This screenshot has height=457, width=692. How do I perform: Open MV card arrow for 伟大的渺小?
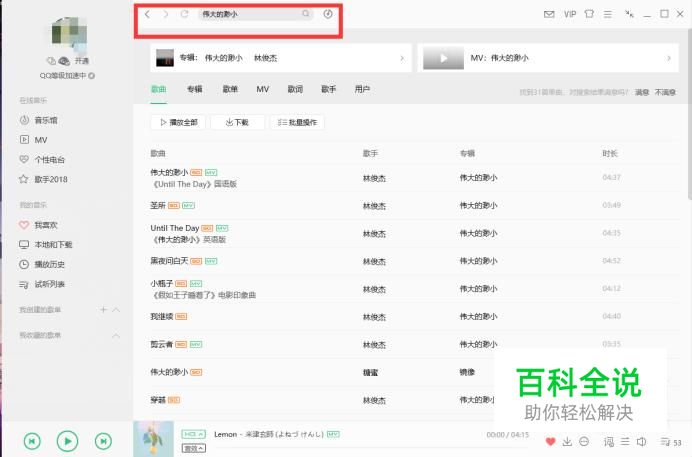tap(669, 58)
